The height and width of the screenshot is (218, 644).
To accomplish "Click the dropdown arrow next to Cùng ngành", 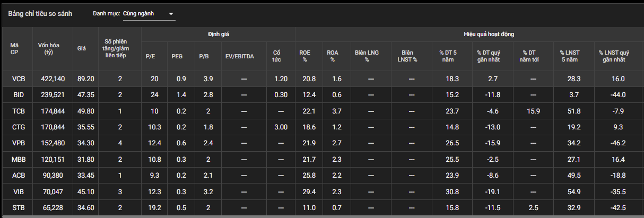I will tap(170, 14).
